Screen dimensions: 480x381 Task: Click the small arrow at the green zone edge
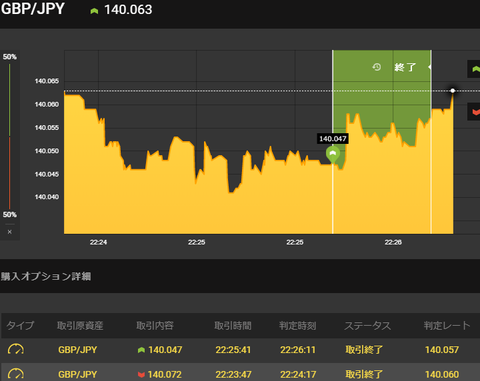click(430, 67)
